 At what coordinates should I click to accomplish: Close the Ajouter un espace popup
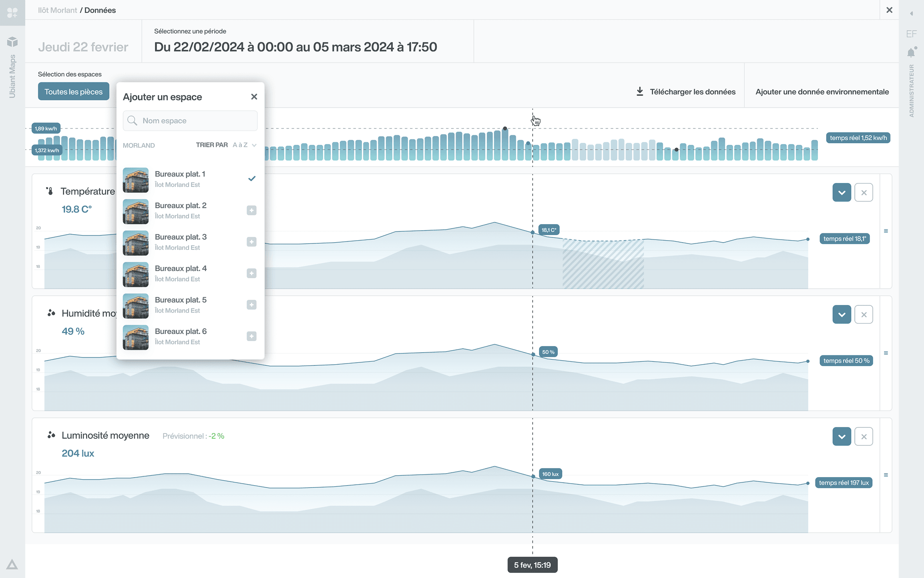pos(254,97)
